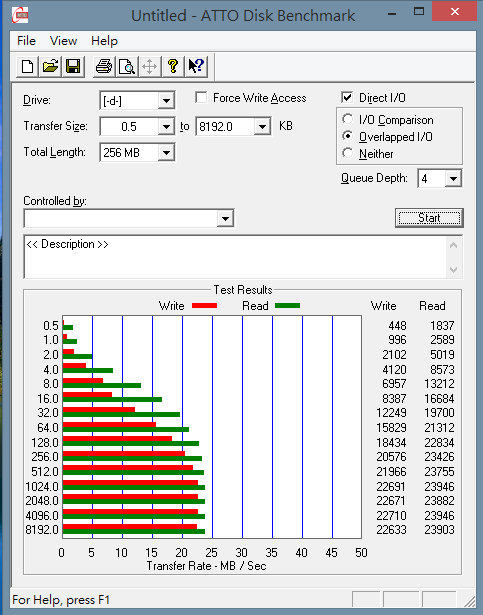Click the red Write legend swatch
Image resolution: width=483 pixels, height=615 pixels.
pyautogui.click(x=204, y=306)
